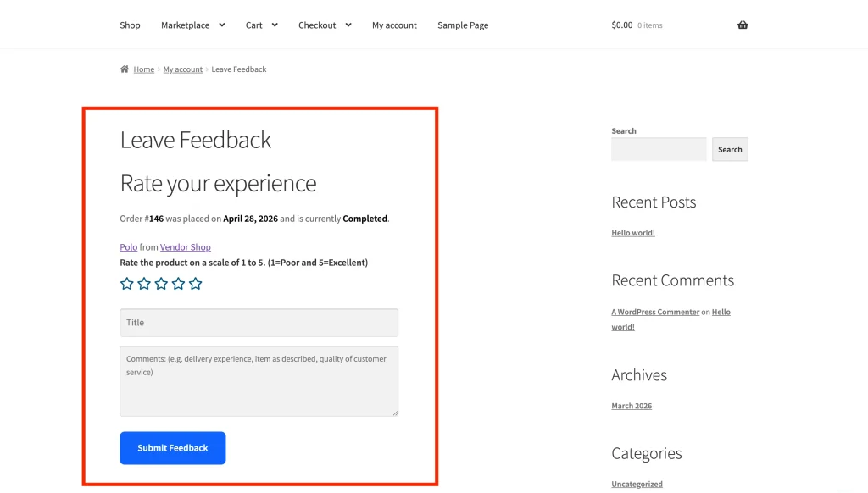Open Hello world! link in Recent Comments
868x493 pixels.
(721, 312)
